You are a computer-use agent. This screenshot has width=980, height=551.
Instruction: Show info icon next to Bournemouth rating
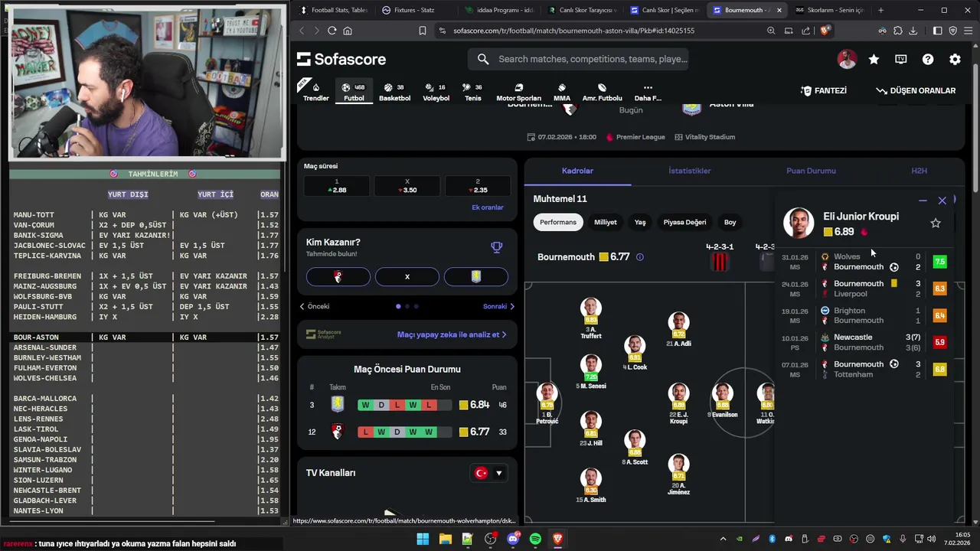640,257
